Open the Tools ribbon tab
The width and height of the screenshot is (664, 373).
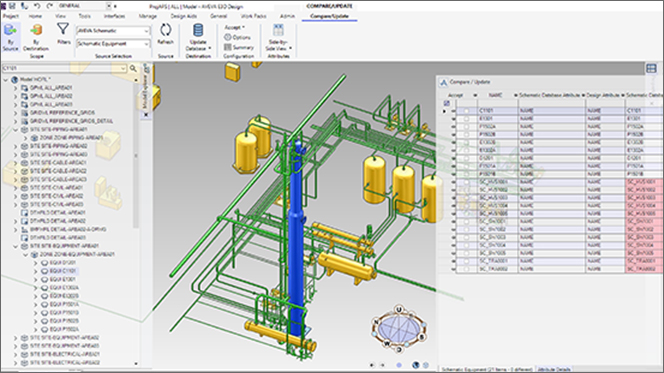[85, 16]
